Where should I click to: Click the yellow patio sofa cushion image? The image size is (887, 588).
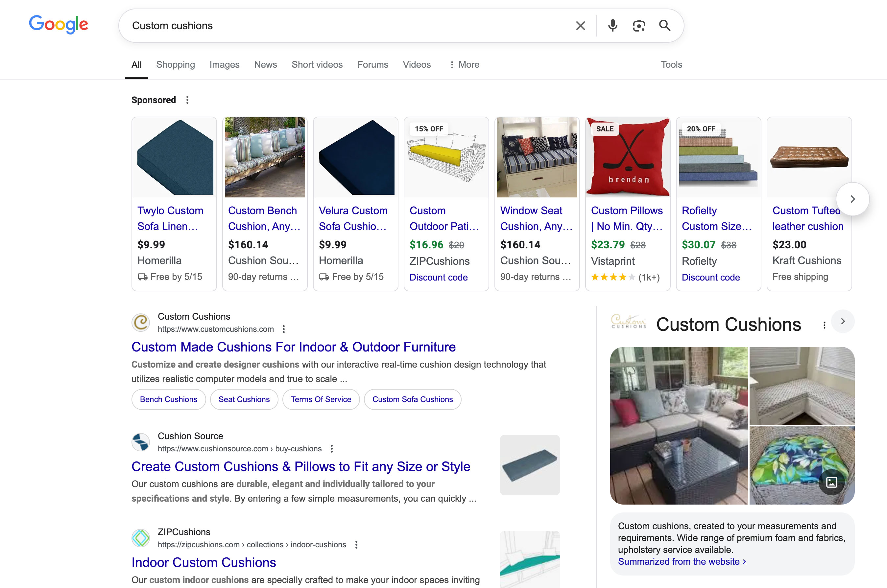[x=446, y=157]
